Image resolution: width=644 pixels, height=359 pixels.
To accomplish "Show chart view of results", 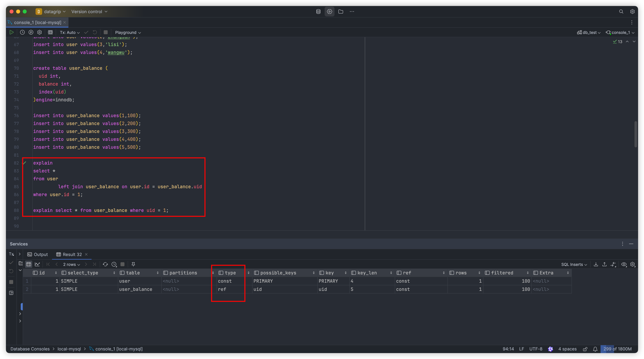I will 37,264.
